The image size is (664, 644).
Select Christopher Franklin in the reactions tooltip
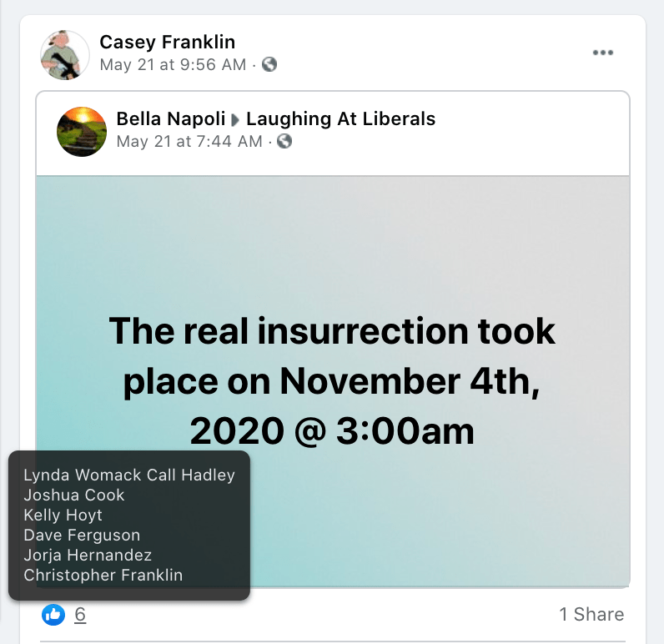(103, 575)
